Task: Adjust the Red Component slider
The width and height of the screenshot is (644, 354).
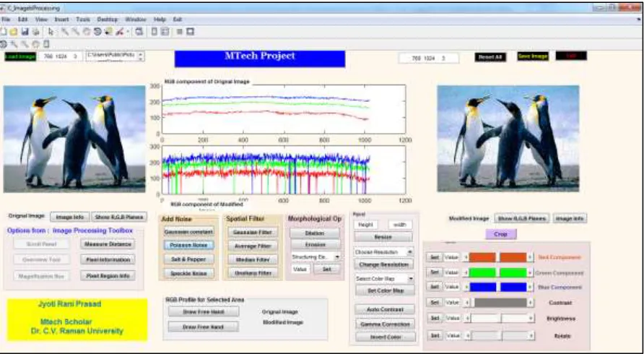Action: pyautogui.click(x=498, y=257)
